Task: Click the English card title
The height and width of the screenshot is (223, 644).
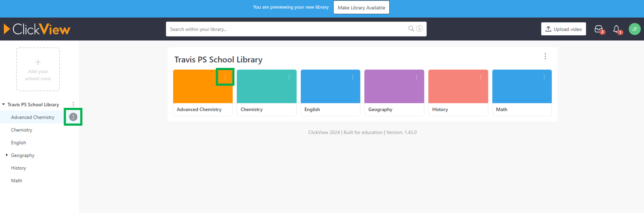Action: tap(312, 110)
